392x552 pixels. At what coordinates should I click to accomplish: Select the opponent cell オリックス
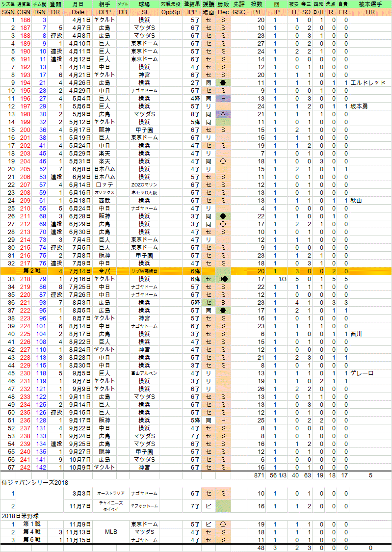105,192
